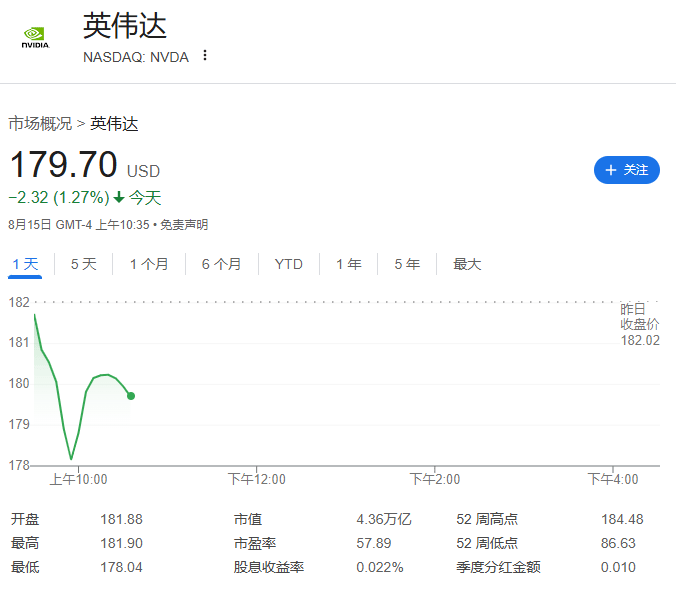Click the 最高 value 181.90
This screenshot has width=676, height=594.
tap(122, 543)
